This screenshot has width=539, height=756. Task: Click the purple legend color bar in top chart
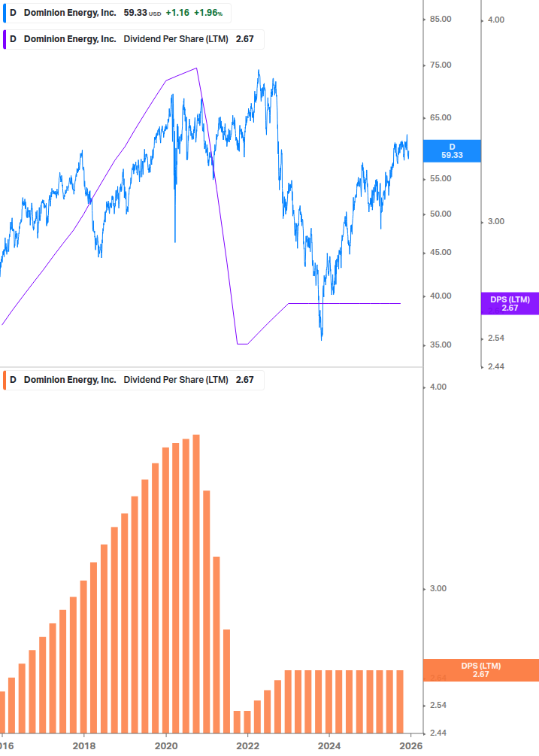[x=5, y=40]
